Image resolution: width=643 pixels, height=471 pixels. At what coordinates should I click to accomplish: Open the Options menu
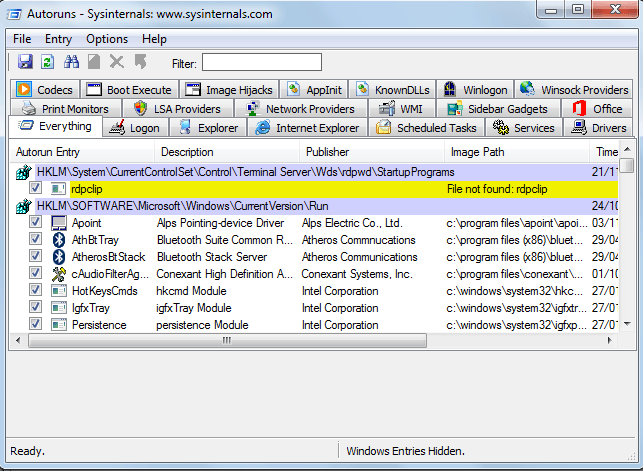[107, 39]
